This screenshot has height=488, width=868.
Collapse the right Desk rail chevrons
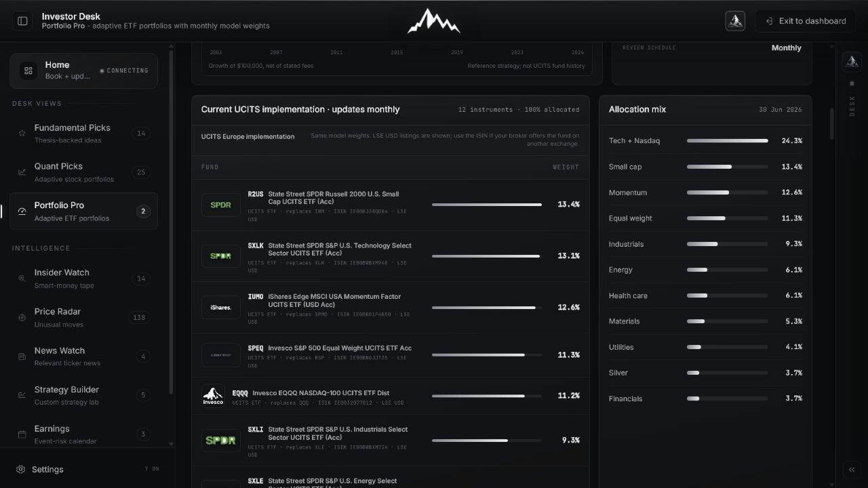[x=852, y=470]
